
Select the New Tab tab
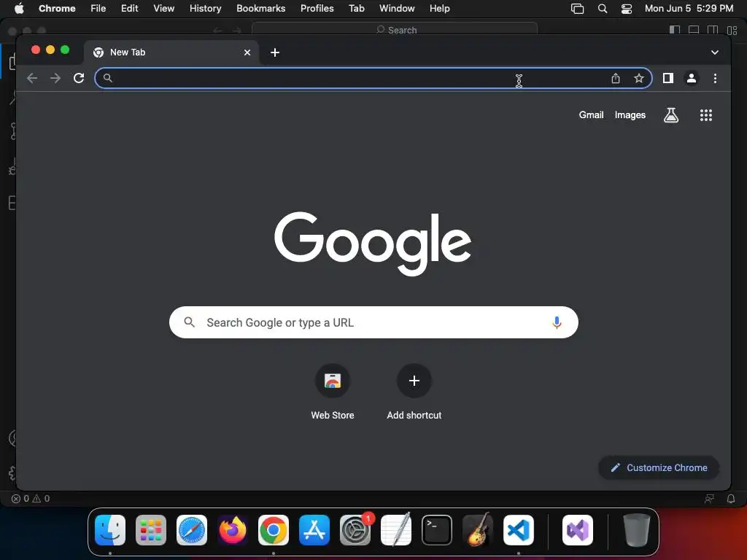[171, 52]
